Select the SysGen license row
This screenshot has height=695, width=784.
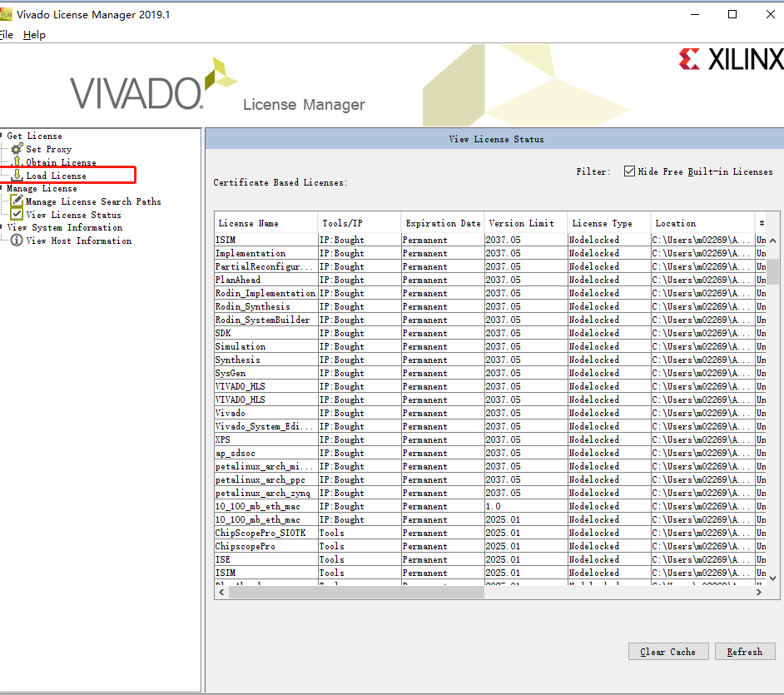[x=490, y=373]
